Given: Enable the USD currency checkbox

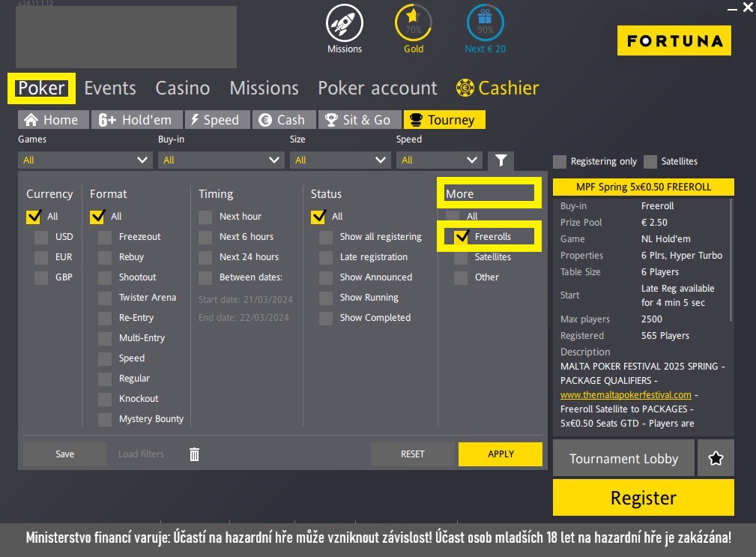Looking at the screenshot, I should click(x=41, y=236).
